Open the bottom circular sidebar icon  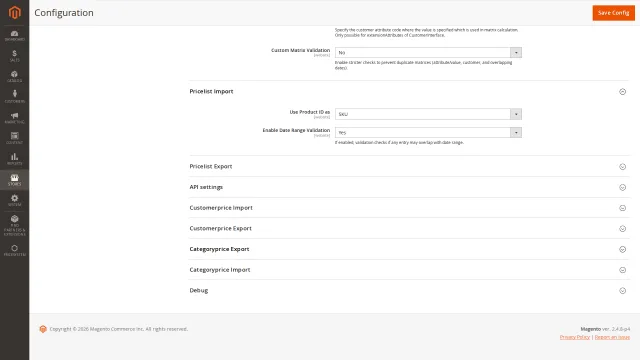coord(15,250)
